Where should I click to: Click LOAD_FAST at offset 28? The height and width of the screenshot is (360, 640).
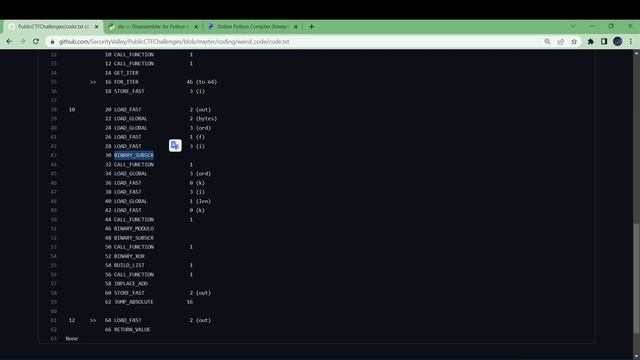pos(128,146)
